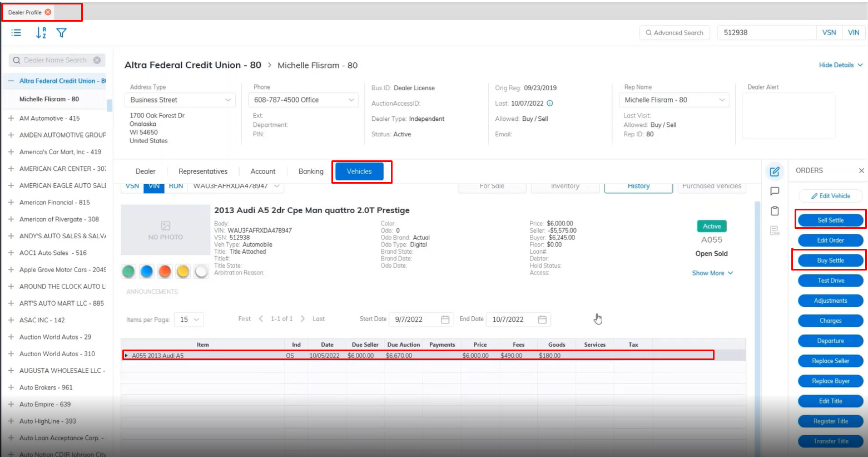Viewport: 868px width, 457px height.
Task: Expand AM Automotive - 415 in dealer list
Action: click(11, 119)
